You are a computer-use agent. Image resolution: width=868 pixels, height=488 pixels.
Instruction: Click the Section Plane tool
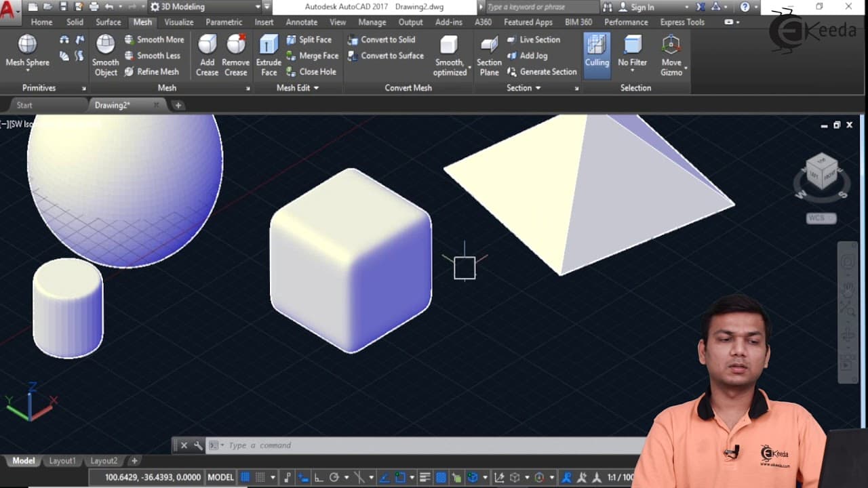click(x=489, y=55)
